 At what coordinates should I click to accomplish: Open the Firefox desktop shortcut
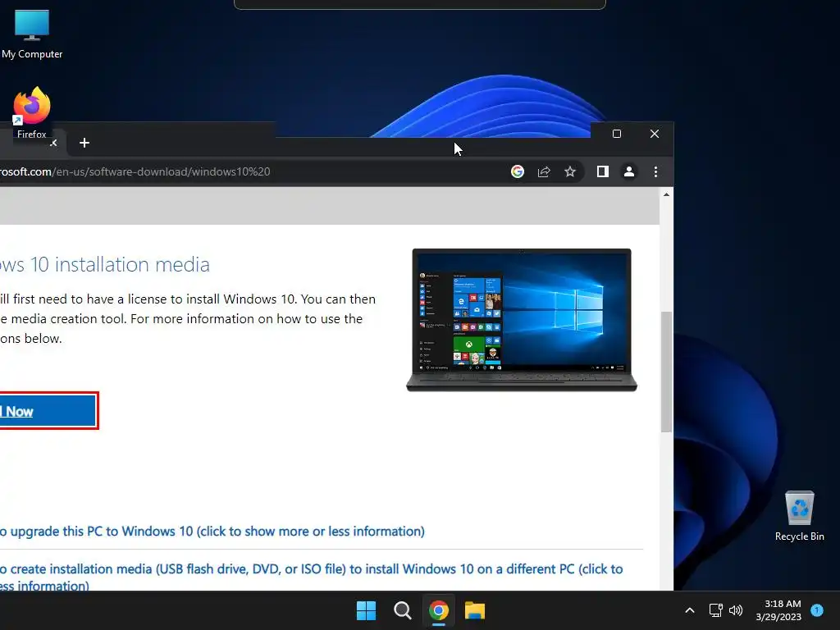click(32, 113)
